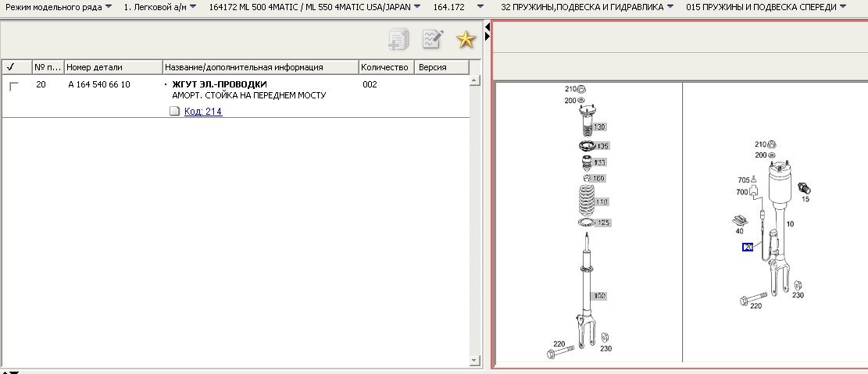This screenshot has width=868, height=374.
Task: Expand the Режим модельного ряда dropdown
Action: 58,7
